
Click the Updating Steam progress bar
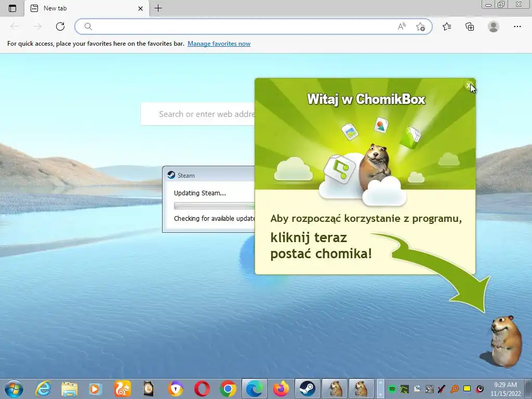[214, 206]
